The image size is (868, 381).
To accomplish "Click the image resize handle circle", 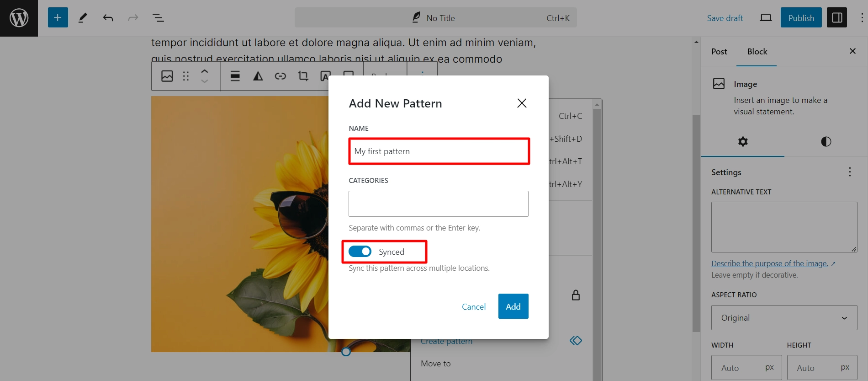I will [346, 351].
